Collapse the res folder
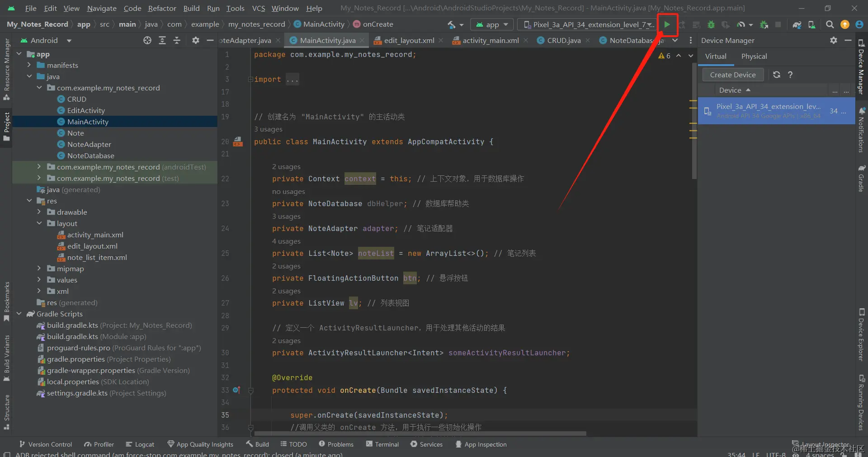Screen dimensions: 868x457 tap(29, 201)
